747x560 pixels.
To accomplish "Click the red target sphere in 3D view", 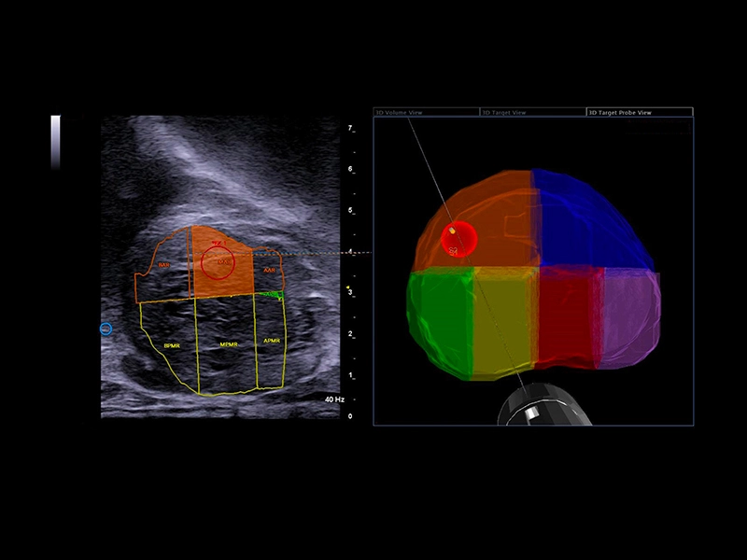I will click(x=458, y=239).
